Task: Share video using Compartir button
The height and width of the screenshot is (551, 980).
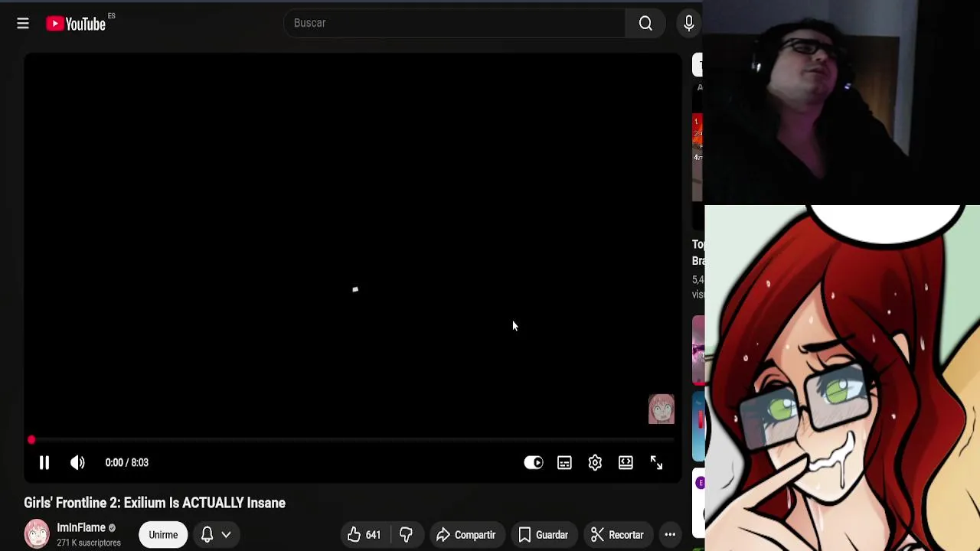Action: point(466,535)
